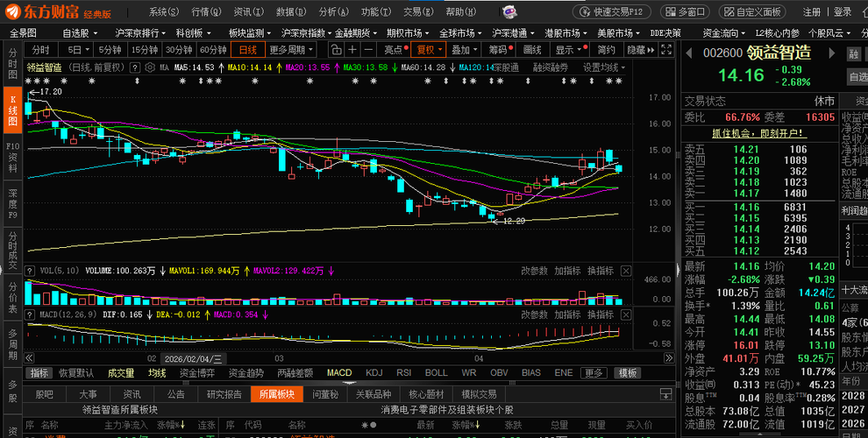Click 融资融券 link above chart
This screenshot has height=438, width=868.
click(x=551, y=68)
